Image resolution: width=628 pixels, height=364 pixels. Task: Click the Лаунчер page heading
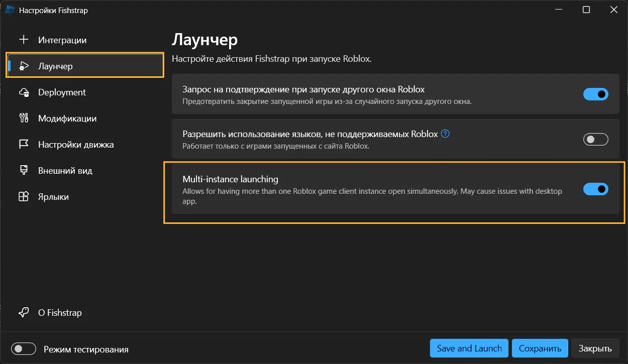tap(204, 39)
